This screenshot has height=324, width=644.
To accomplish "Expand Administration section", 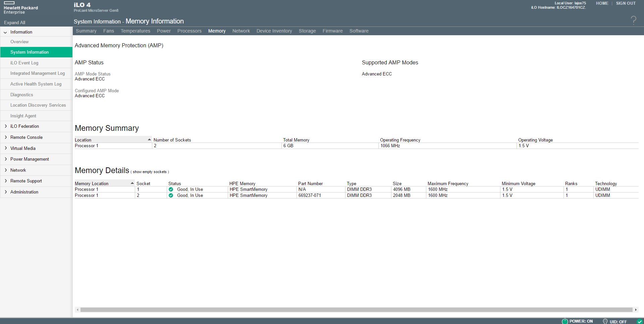I will pos(6,192).
